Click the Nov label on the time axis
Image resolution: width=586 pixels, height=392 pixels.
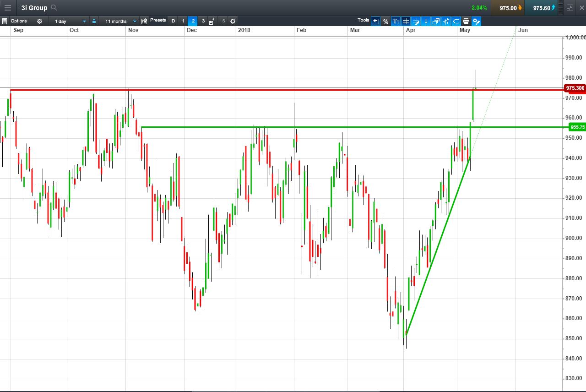(133, 30)
